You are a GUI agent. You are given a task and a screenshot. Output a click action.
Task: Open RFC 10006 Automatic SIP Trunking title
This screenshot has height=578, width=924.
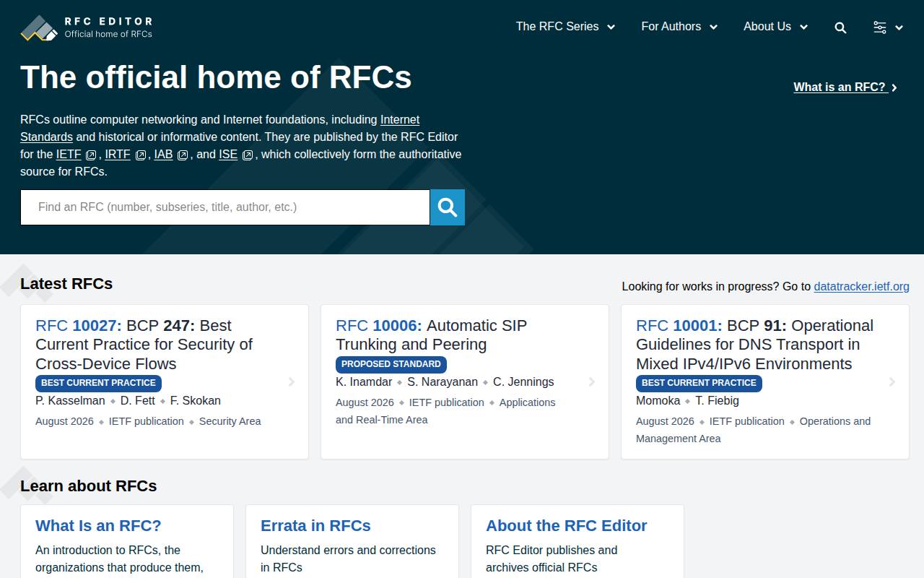point(432,335)
